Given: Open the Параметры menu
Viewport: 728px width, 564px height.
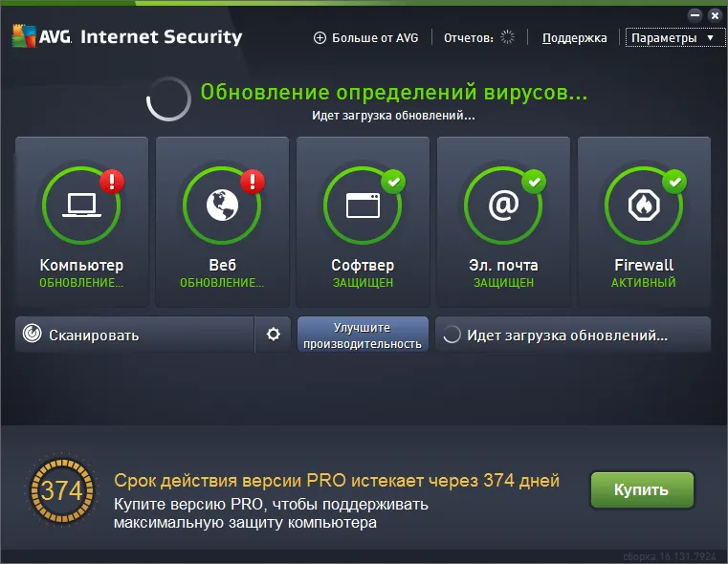Looking at the screenshot, I should pos(675,38).
